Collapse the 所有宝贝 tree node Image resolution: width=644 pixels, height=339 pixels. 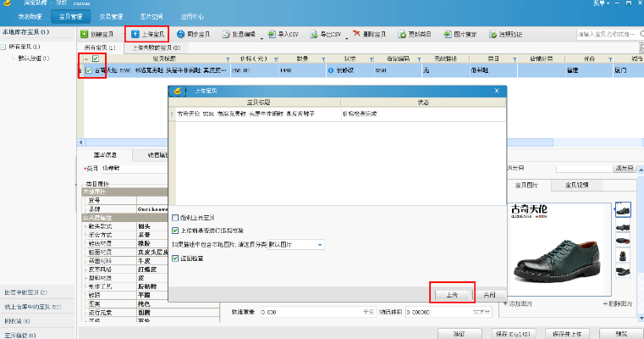pos(3,47)
